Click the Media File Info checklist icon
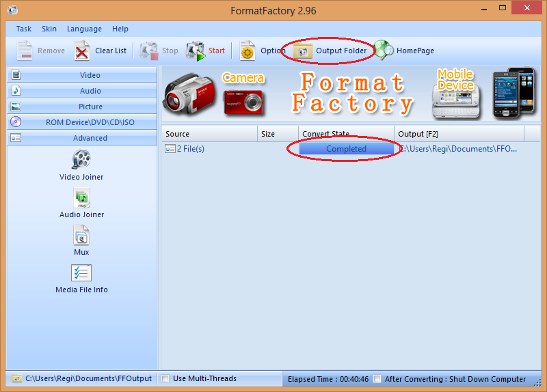 click(x=81, y=273)
